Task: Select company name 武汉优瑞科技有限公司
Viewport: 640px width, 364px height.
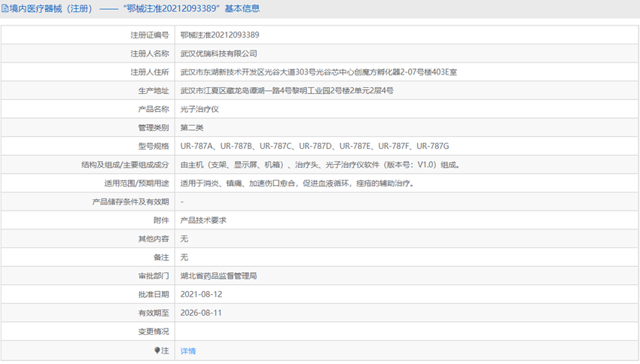Action: tap(219, 53)
